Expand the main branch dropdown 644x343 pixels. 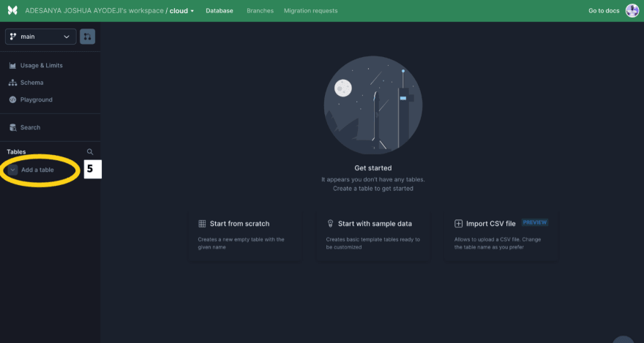40,37
